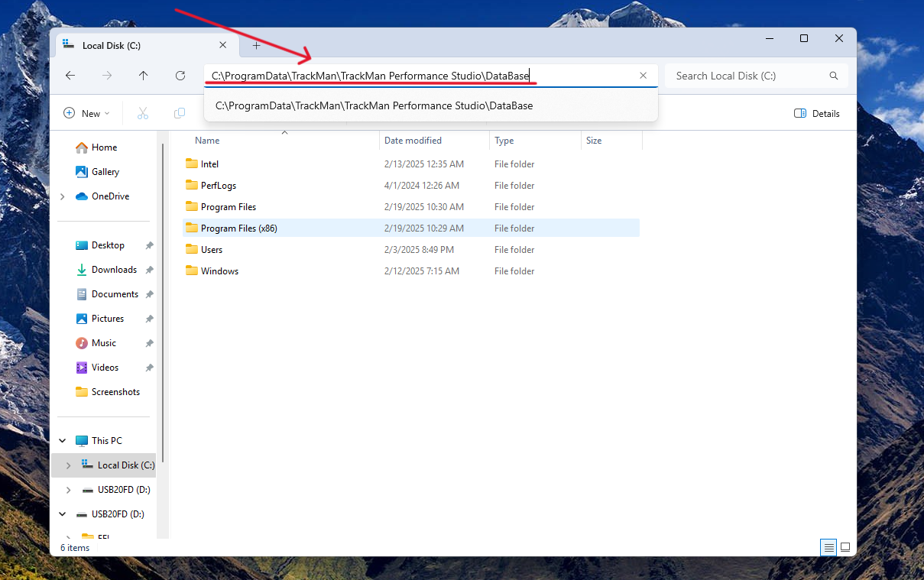Choose the suggested DataBase path entry
The image size is (924, 580).
pyautogui.click(x=431, y=105)
